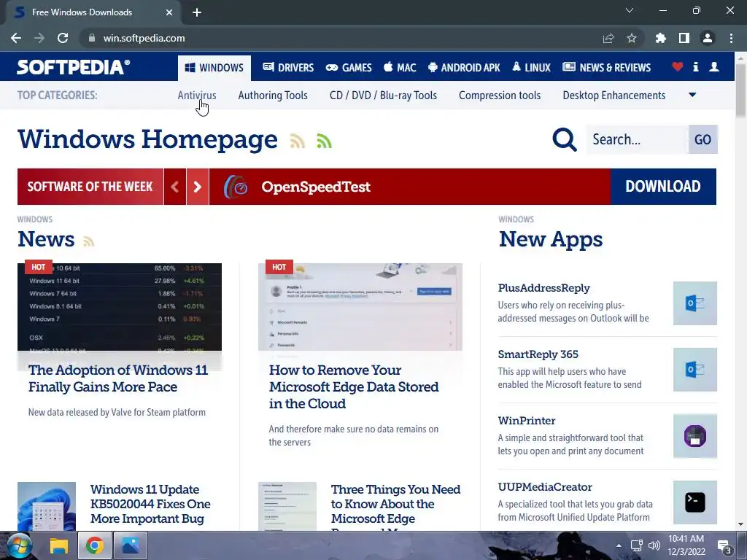Open the Chrome extensions puzzle icon
The height and width of the screenshot is (560, 747).
660,38
